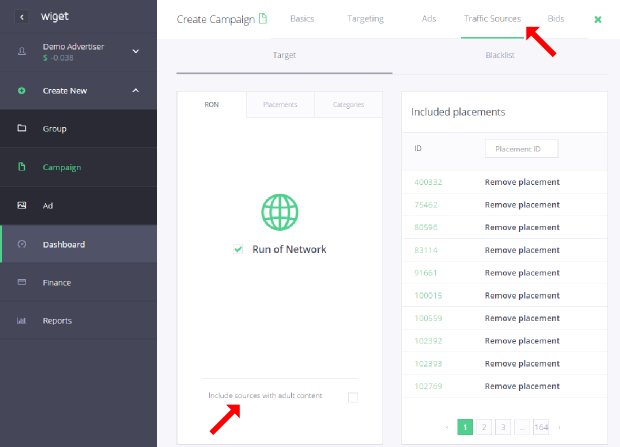Open Campaign via its document icon
This screenshot has width=620, height=447.
22,167
